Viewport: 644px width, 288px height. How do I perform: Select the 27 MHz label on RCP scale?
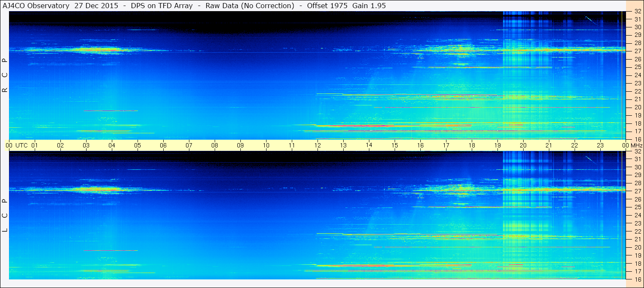(637, 51)
